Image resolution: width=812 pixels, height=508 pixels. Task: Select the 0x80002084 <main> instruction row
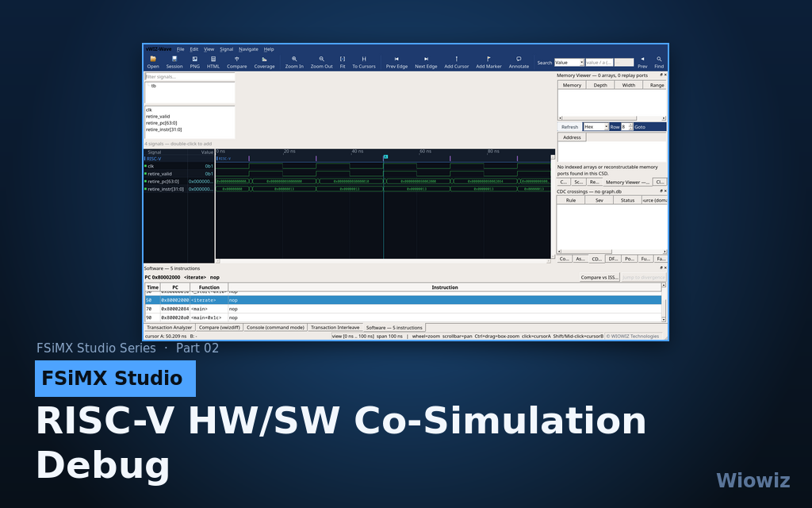(x=403, y=309)
